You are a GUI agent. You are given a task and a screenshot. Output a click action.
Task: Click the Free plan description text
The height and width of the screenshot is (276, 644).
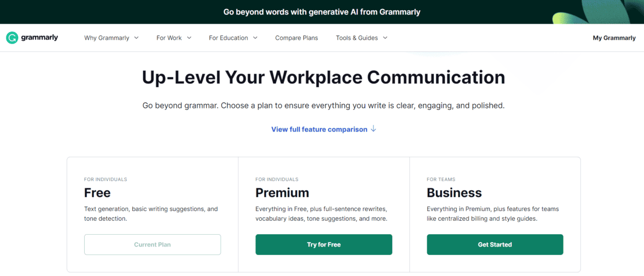tap(151, 214)
